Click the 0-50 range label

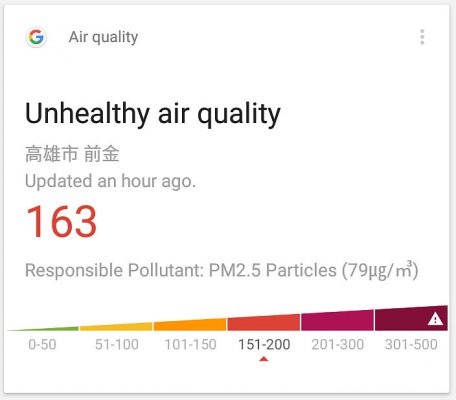click(x=42, y=345)
